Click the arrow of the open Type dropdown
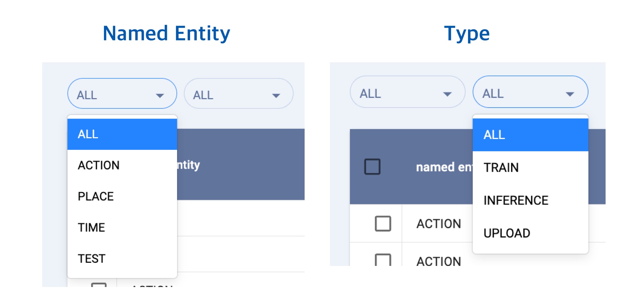This screenshot has width=644, height=306. [x=570, y=94]
